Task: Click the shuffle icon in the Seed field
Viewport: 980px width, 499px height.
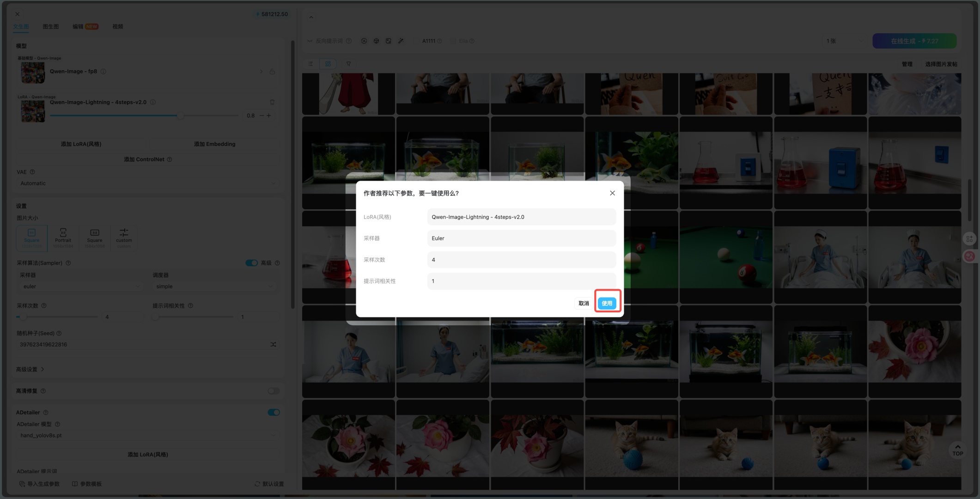Action: pos(273,344)
